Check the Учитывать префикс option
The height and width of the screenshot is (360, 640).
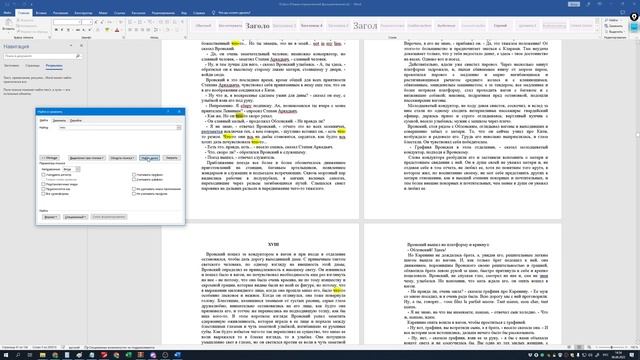click(x=134, y=175)
